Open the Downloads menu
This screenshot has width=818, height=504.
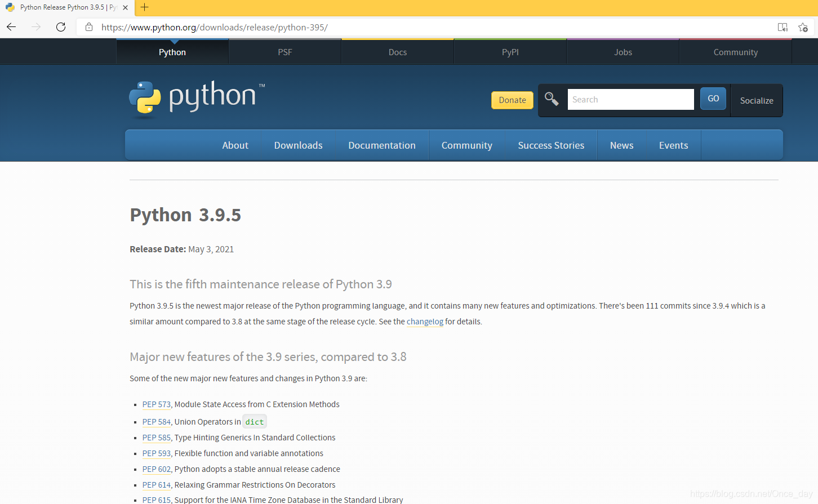click(x=299, y=145)
